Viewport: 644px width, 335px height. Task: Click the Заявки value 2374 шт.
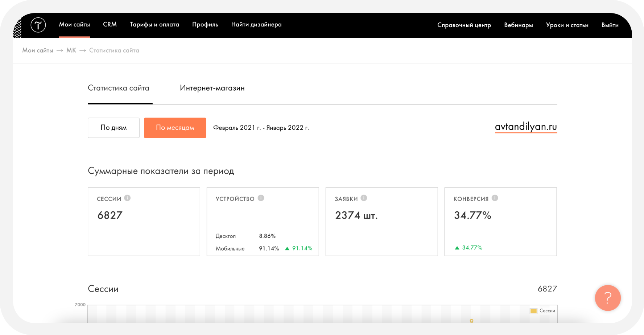pyautogui.click(x=356, y=215)
